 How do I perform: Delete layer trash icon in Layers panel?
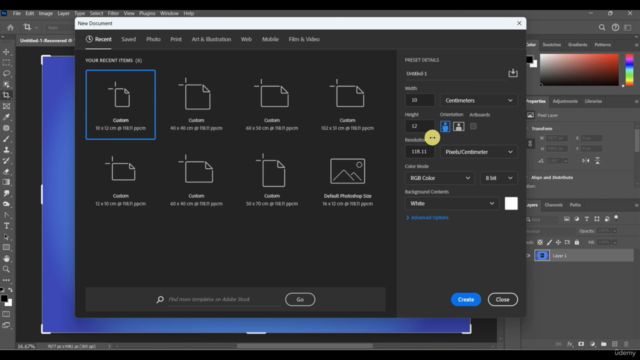[x=626, y=344]
